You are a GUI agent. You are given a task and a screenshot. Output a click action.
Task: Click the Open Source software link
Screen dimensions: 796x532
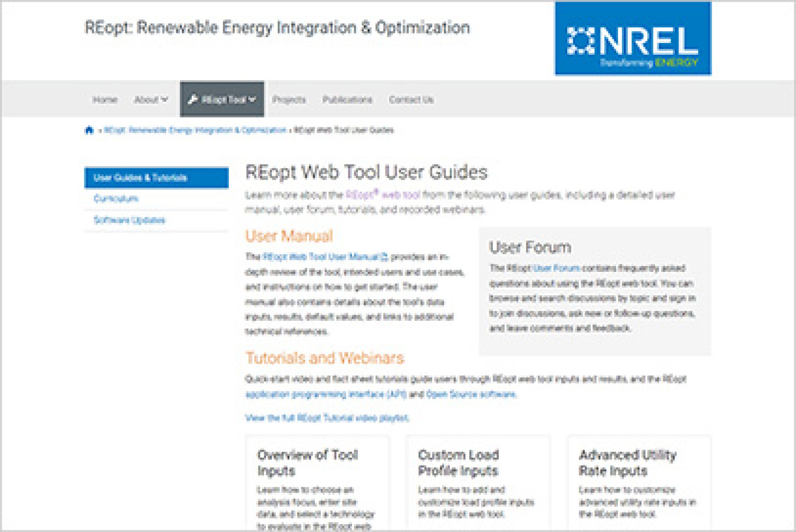[471, 394]
